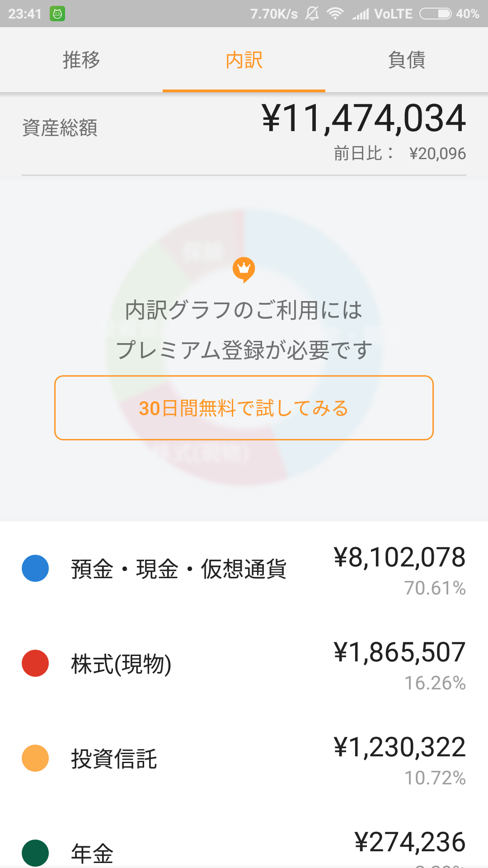Tap the muted bell status icon
Viewport: 488px width, 868px height.
coord(312,14)
